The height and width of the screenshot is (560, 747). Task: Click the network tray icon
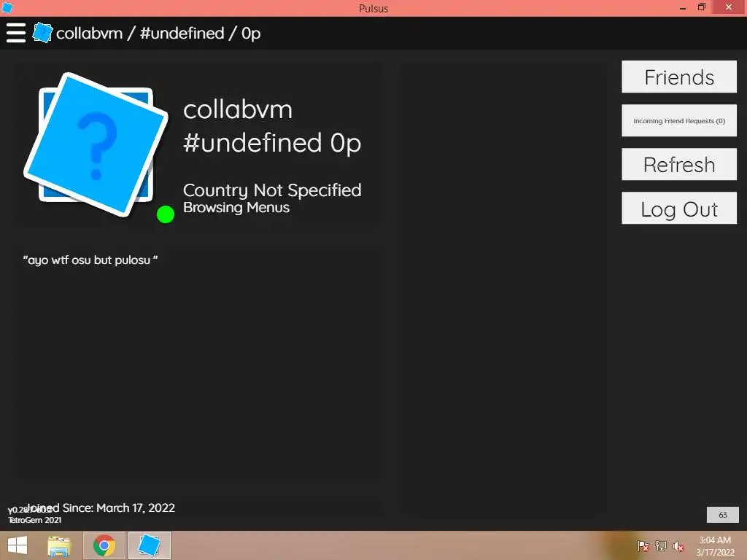point(661,546)
